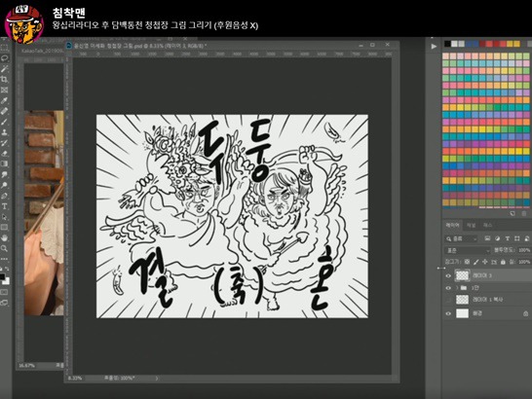Image resolution: width=532 pixels, height=399 pixels.
Task: Toggle lock transparent pixels
Action: [467, 262]
